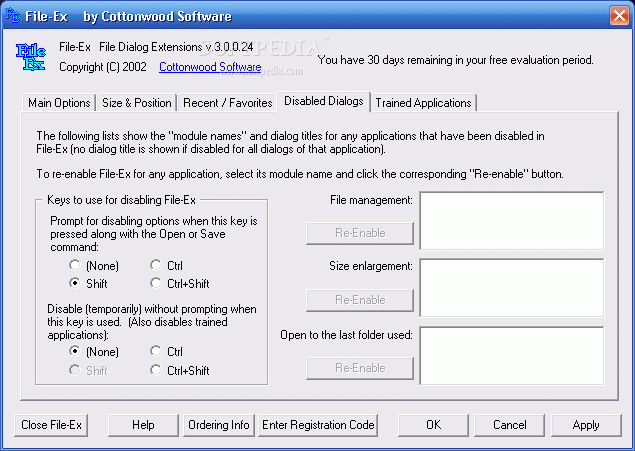
Task: Confirm with the OK button
Action: click(433, 425)
